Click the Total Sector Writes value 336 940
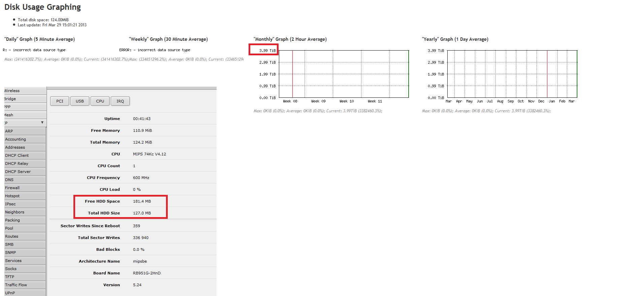 141,238
